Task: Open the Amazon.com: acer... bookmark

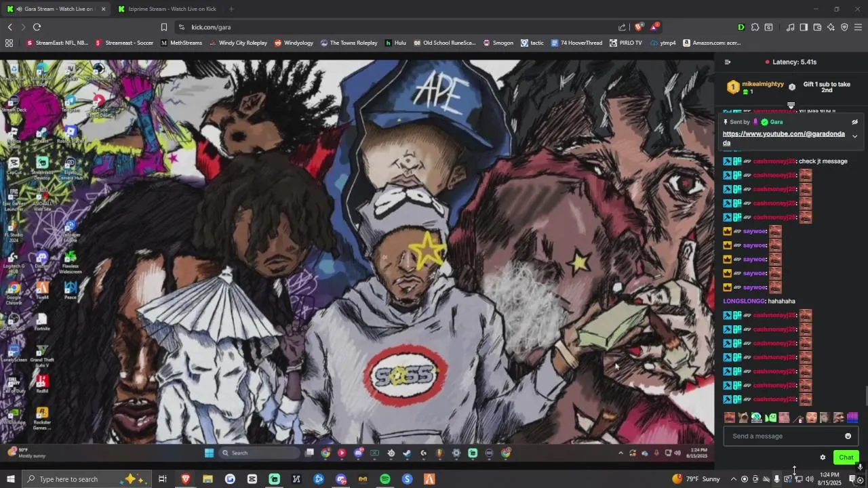Action: [711, 43]
